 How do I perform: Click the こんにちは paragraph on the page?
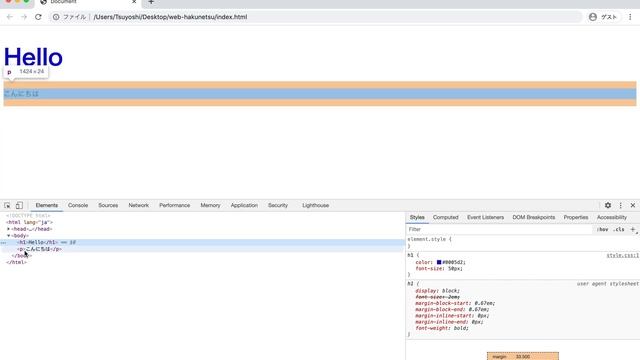pyautogui.click(x=21, y=93)
